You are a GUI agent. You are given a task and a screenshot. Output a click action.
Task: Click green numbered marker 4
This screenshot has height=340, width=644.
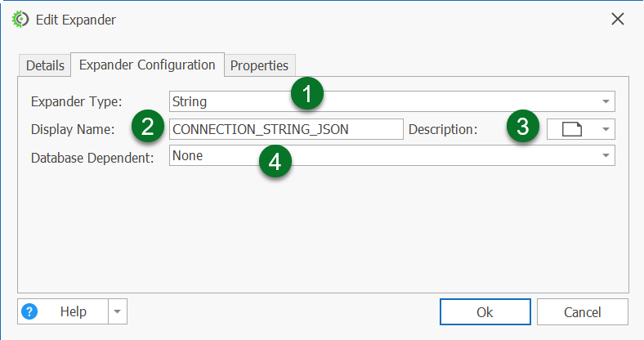coord(275,160)
